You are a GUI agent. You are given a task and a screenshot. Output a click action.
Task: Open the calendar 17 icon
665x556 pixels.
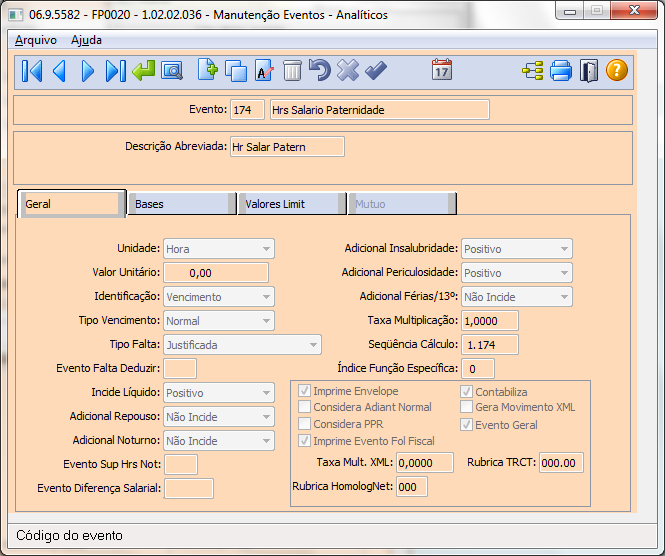pyautogui.click(x=442, y=70)
